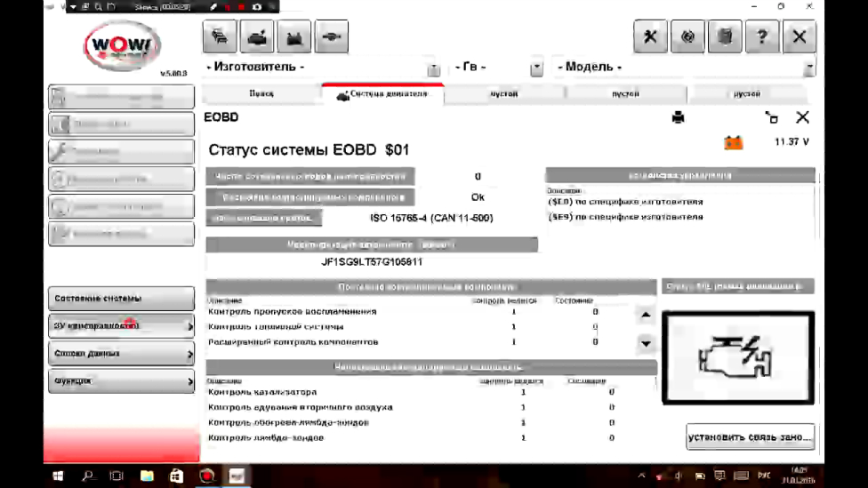868x488 pixels.
Task: Open the Windows Start menu
Action: 58,476
